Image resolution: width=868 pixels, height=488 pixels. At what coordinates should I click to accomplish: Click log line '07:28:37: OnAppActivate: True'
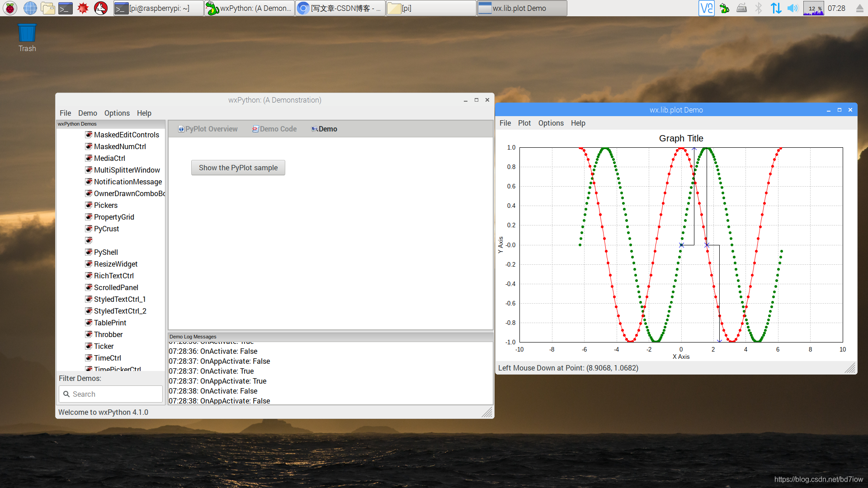217,381
